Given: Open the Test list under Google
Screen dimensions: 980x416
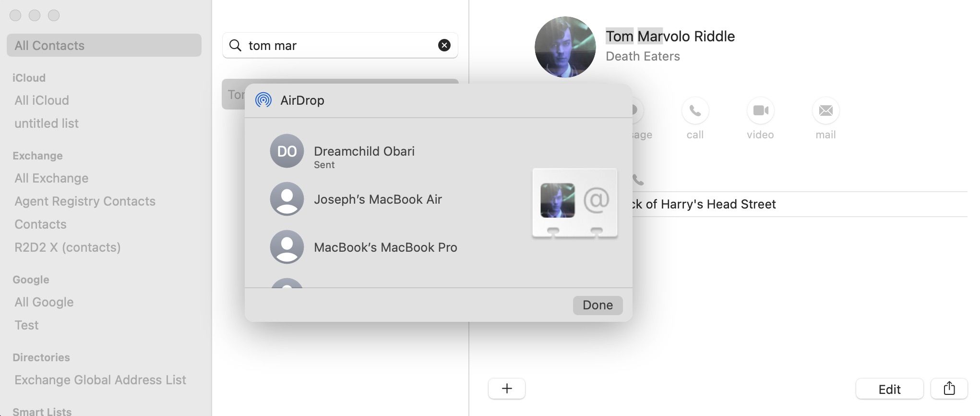Looking at the screenshot, I should pyautogui.click(x=26, y=325).
